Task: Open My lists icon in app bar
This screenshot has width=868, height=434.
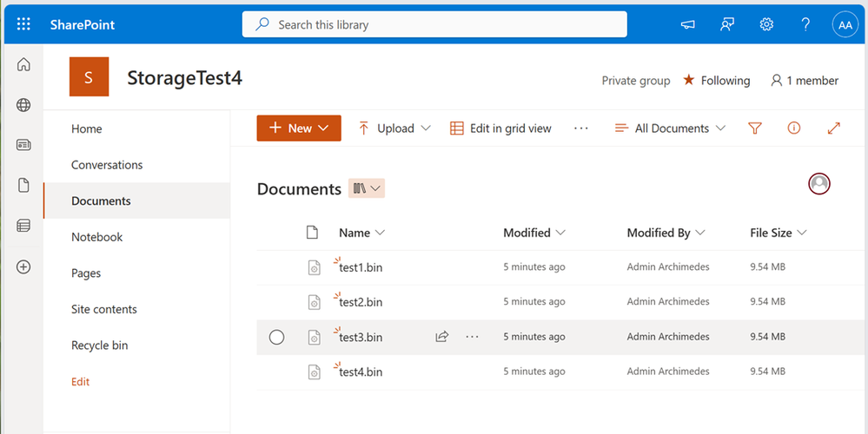Action: pos(23,226)
